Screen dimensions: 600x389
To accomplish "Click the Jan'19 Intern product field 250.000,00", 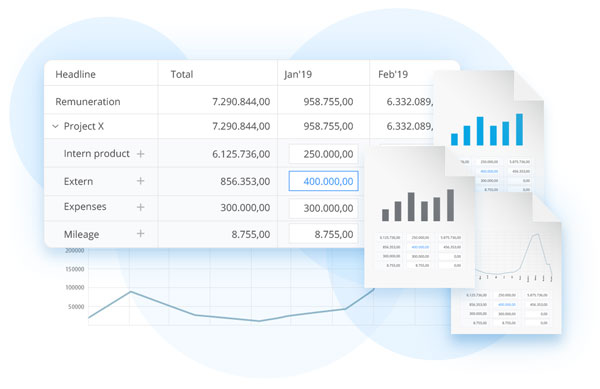I will [323, 154].
